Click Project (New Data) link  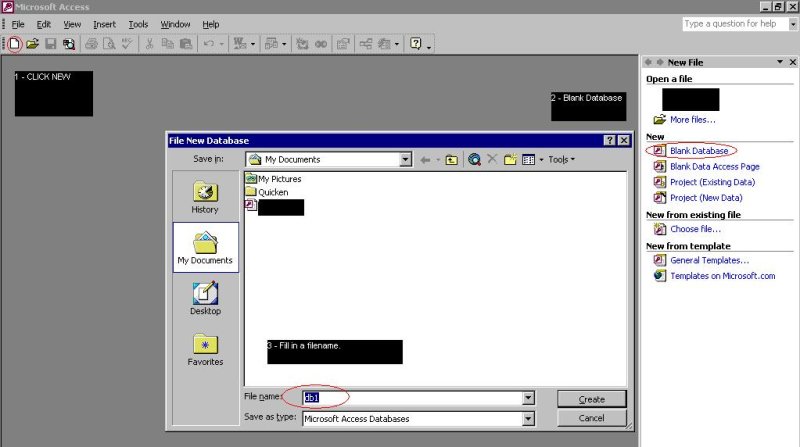(706, 198)
